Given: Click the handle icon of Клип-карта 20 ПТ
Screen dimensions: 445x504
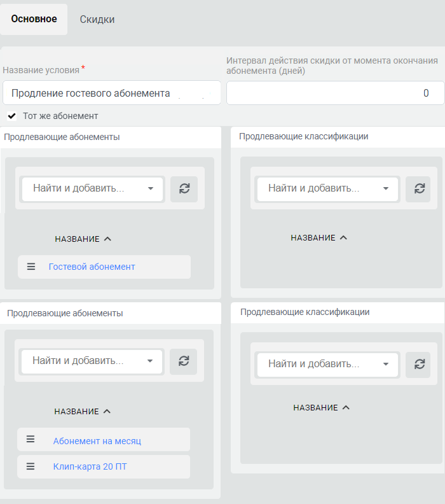Looking at the screenshot, I should [x=31, y=466].
